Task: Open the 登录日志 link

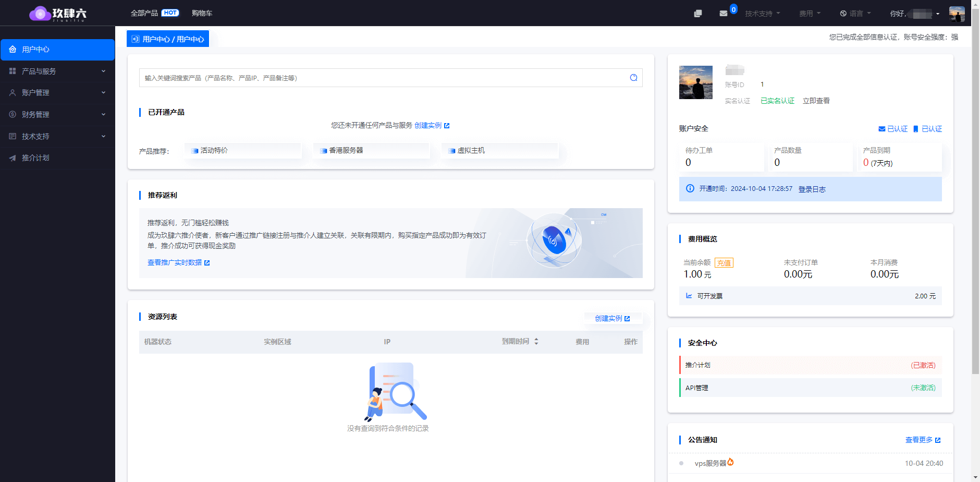Action: pyautogui.click(x=812, y=189)
